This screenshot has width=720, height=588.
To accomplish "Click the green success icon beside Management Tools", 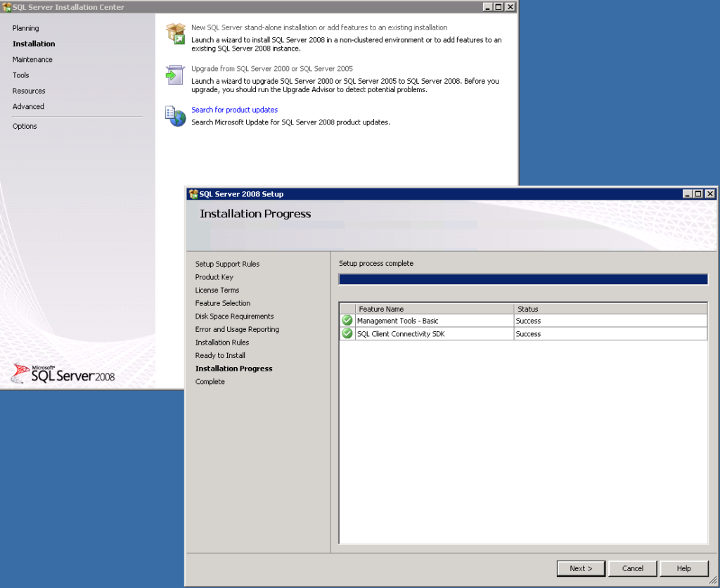I will (346, 321).
